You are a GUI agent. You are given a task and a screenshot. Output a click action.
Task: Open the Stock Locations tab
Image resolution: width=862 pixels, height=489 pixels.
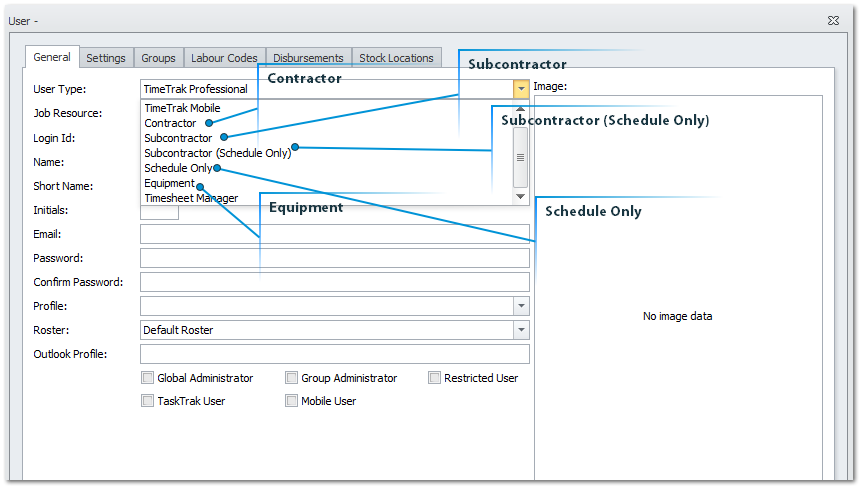pyautogui.click(x=396, y=58)
